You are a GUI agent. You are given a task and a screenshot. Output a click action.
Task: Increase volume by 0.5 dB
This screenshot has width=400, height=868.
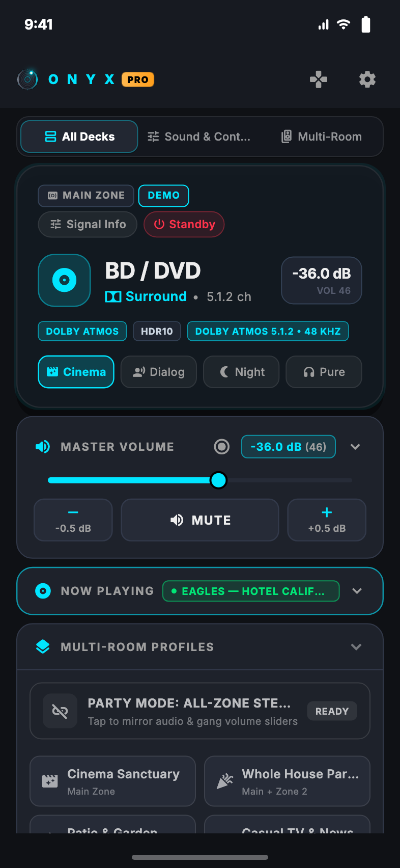(327, 520)
